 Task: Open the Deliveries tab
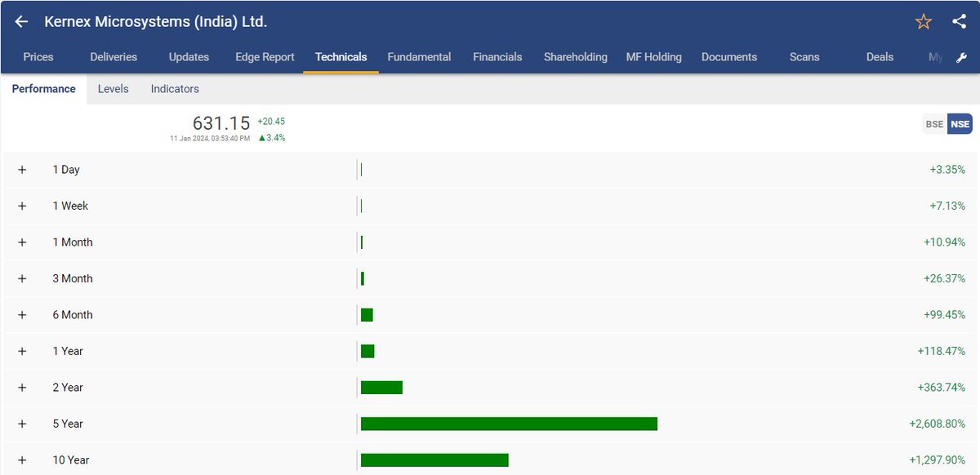point(114,57)
